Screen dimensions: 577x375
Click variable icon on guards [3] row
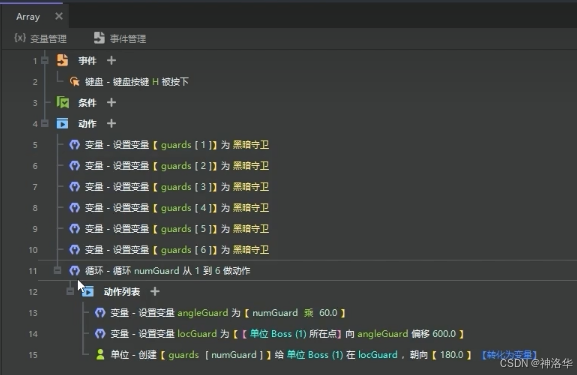tap(75, 187)
